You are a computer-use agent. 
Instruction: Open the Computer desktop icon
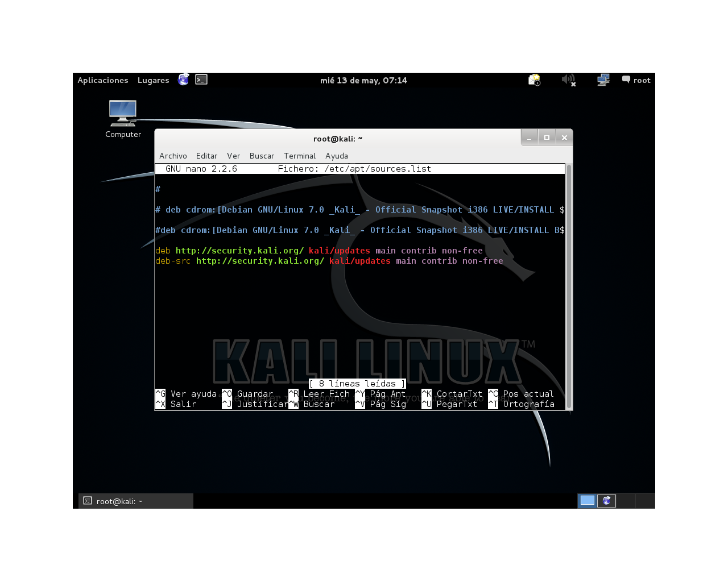point(123,119)
